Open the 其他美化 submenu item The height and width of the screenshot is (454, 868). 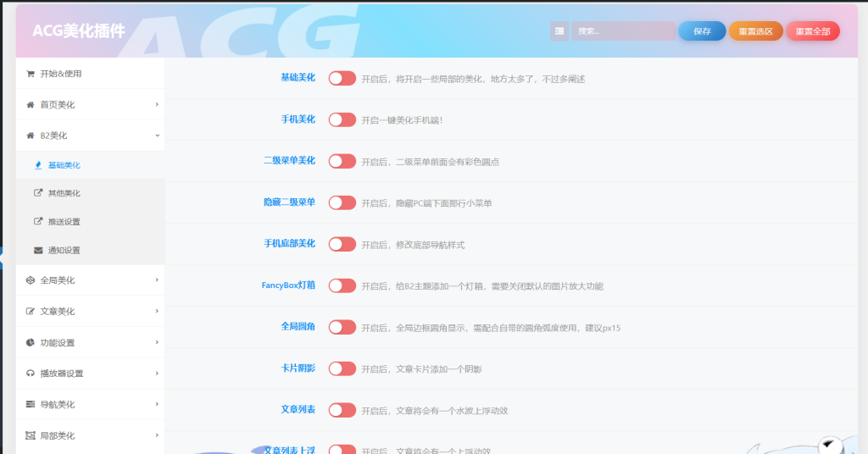pos(90,193)
